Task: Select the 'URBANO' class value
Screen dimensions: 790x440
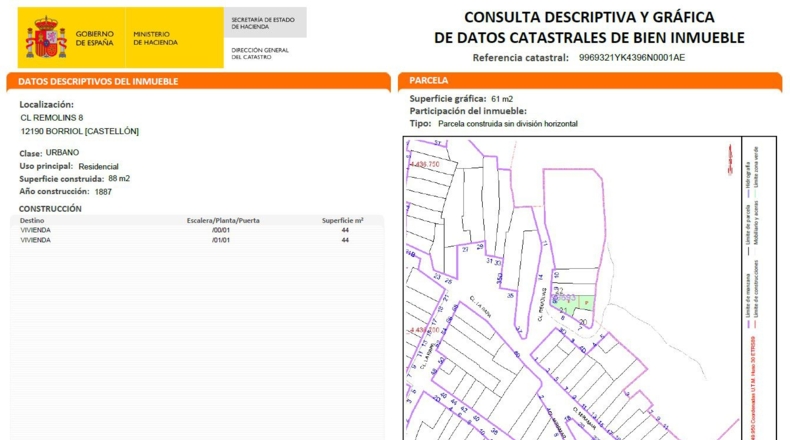Action: (x=62, y=152)
